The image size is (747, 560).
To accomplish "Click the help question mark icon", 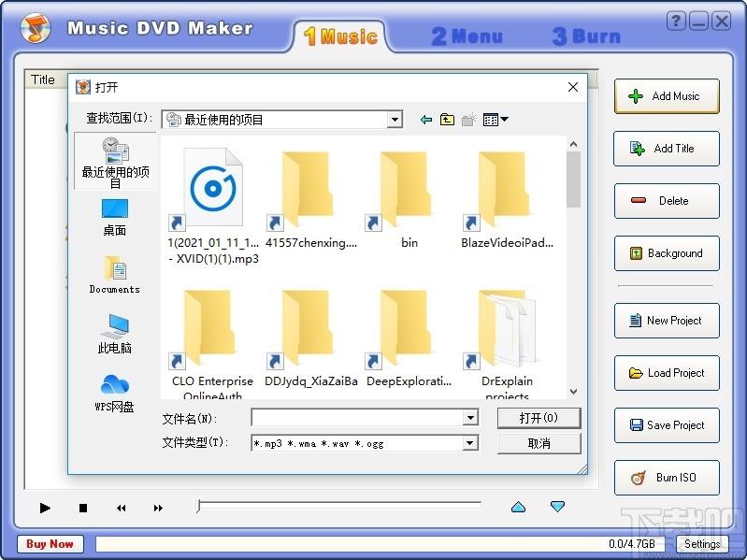I will point(676,22).
